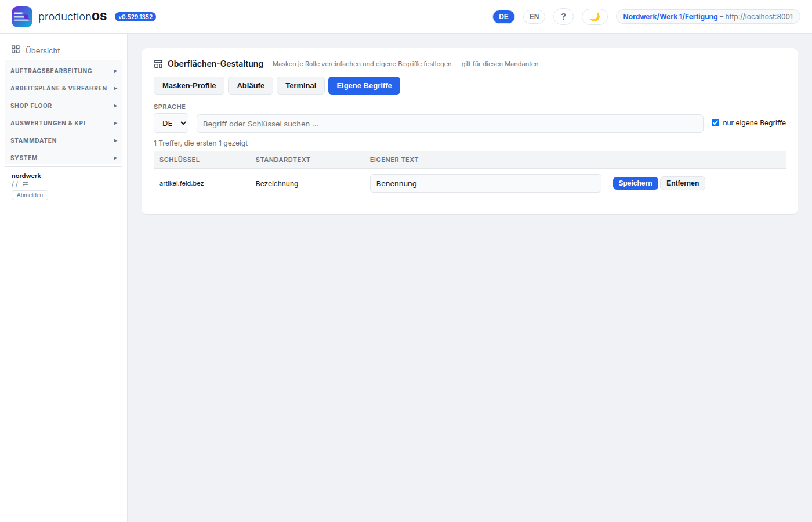Click the Begriff oder Schlüssel search field
This screenshot has width=812, height=522.
coord(450,124)
